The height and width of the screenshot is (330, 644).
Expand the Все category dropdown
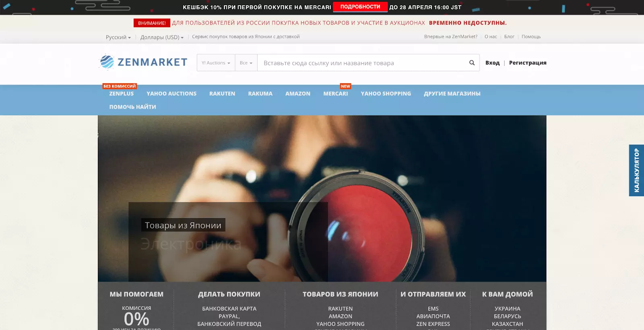pos(246,63)
